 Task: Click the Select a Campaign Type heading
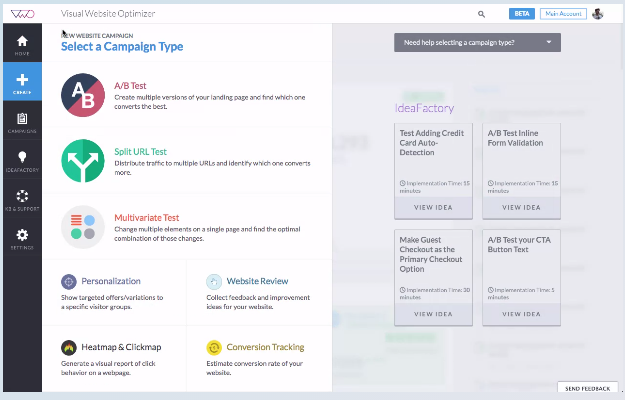[122, 47]
